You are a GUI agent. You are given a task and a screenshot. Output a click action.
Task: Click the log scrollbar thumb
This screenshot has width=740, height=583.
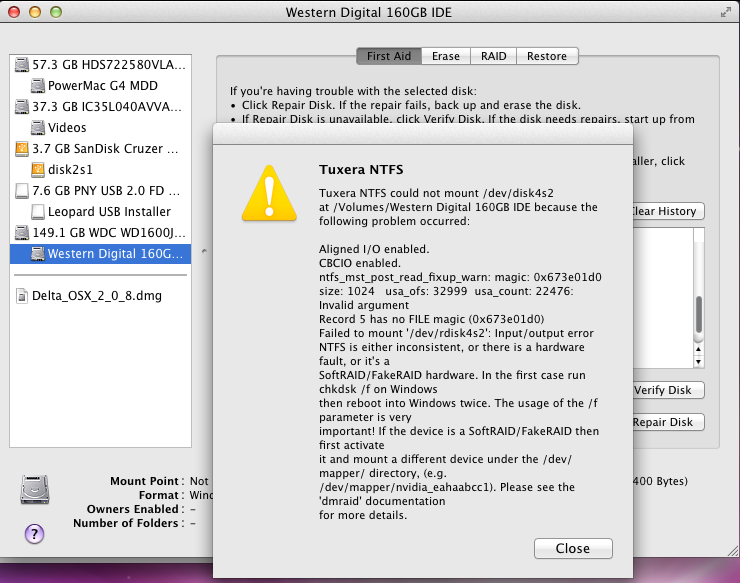(699, 315)
